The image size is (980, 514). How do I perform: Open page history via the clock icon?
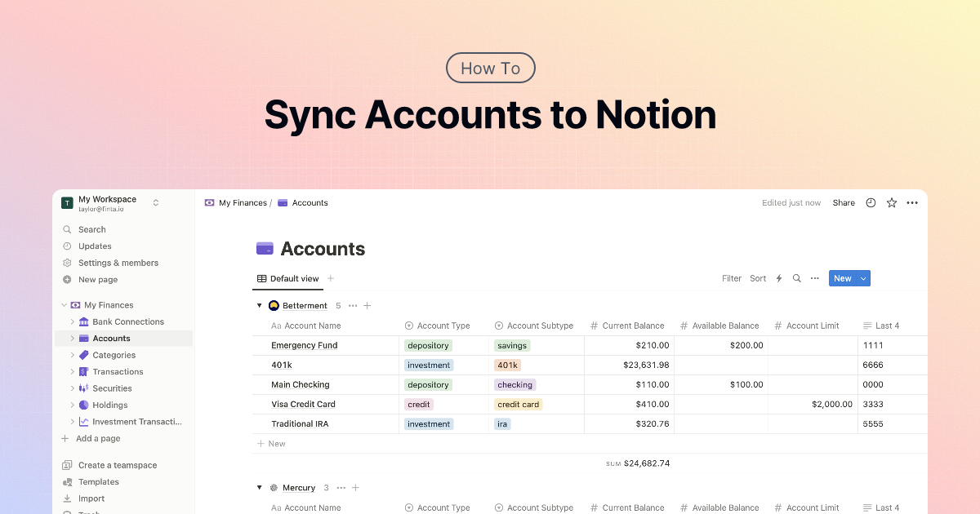point(871,202)
